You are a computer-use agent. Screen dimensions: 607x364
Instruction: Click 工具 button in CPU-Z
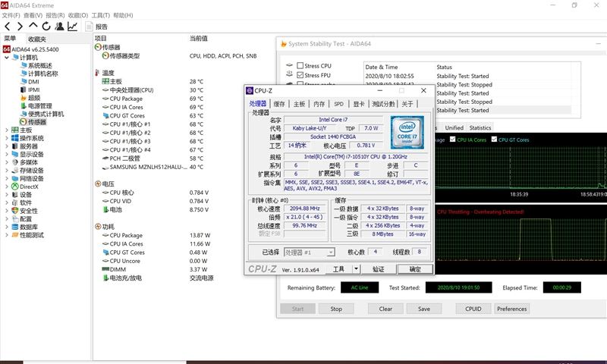[x=338, y=269]
